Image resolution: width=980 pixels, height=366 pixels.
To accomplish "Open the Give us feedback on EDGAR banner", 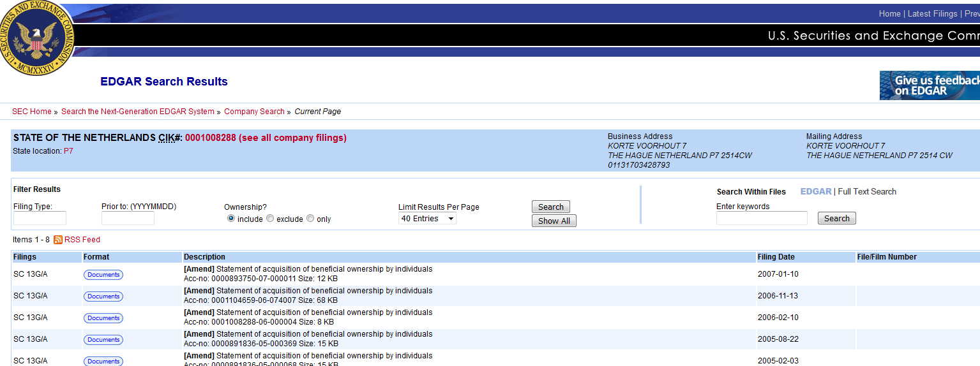I will [930, 85].
